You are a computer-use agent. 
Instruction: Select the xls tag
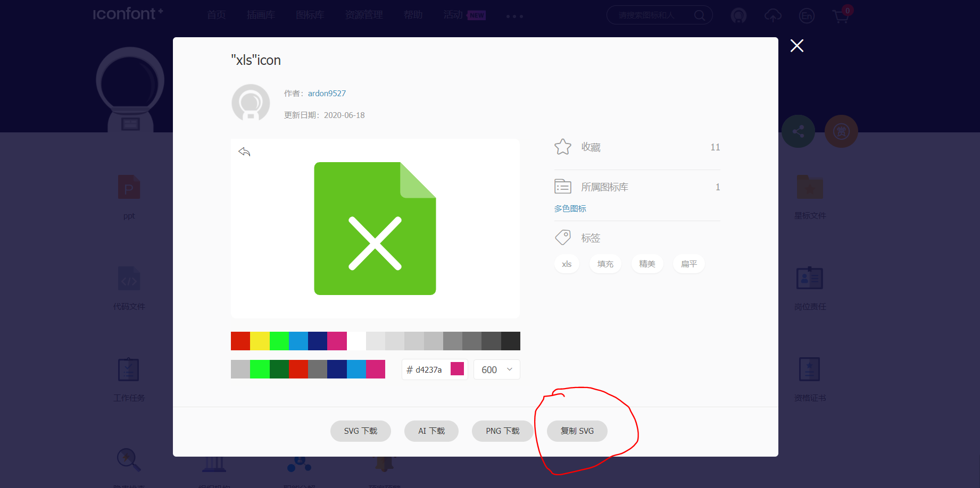click(567, 264)
